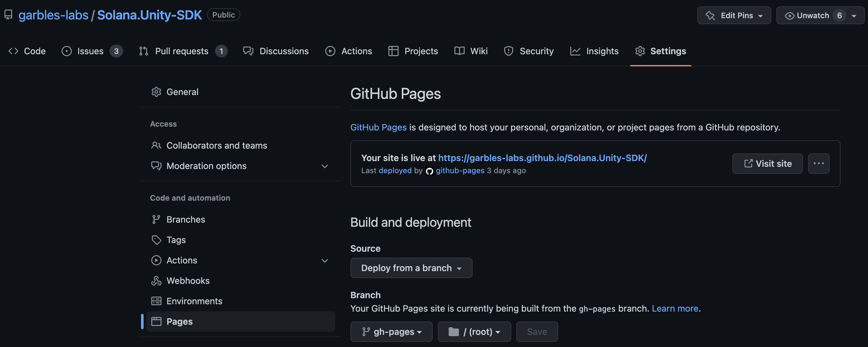The width and height of the screenshot is (868, 347).
Task: Switch to the Projects tab
Action: (413, 51)
